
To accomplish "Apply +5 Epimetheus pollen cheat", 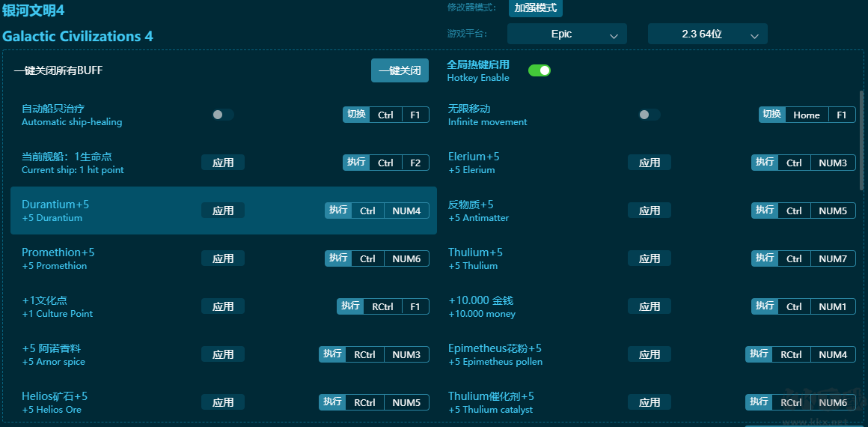I will (650, 354).
